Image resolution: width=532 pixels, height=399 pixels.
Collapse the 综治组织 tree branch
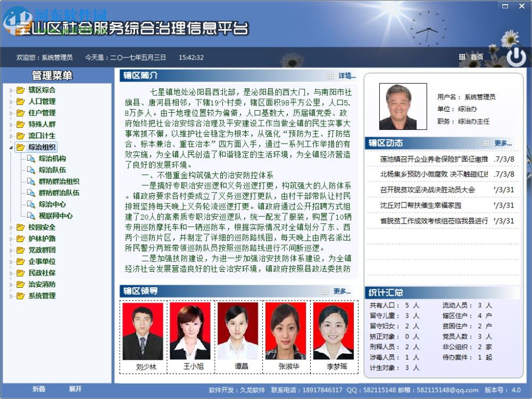(10, 147)
